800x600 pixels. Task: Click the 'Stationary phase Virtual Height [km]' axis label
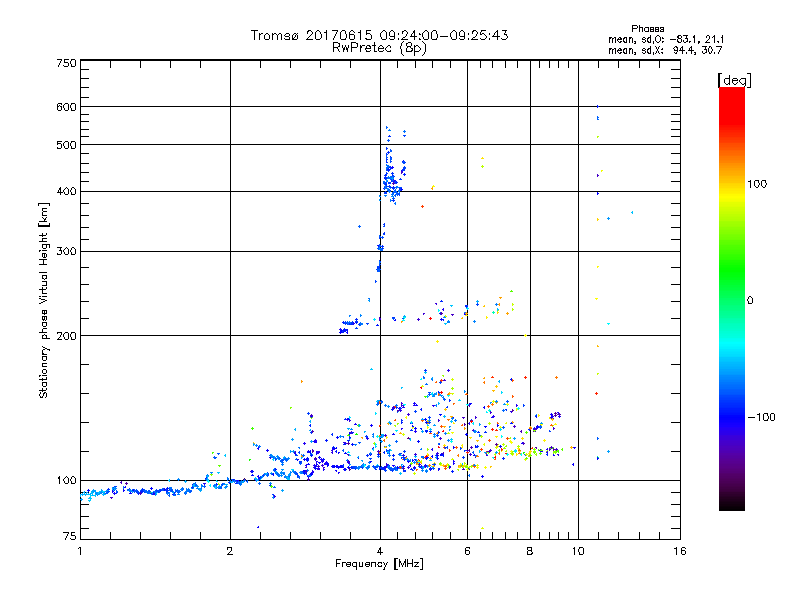[x=44, y=301]
